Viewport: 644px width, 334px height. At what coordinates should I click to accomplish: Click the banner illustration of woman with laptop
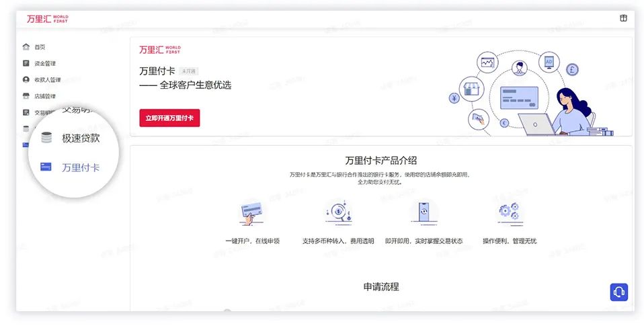click(x=567, y=113)
